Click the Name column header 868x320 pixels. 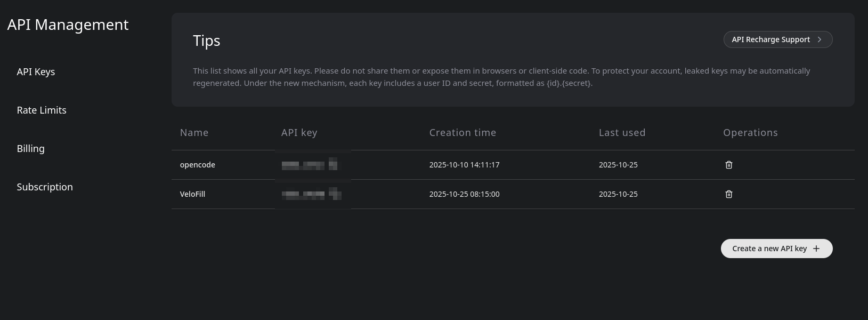[194, 133]
